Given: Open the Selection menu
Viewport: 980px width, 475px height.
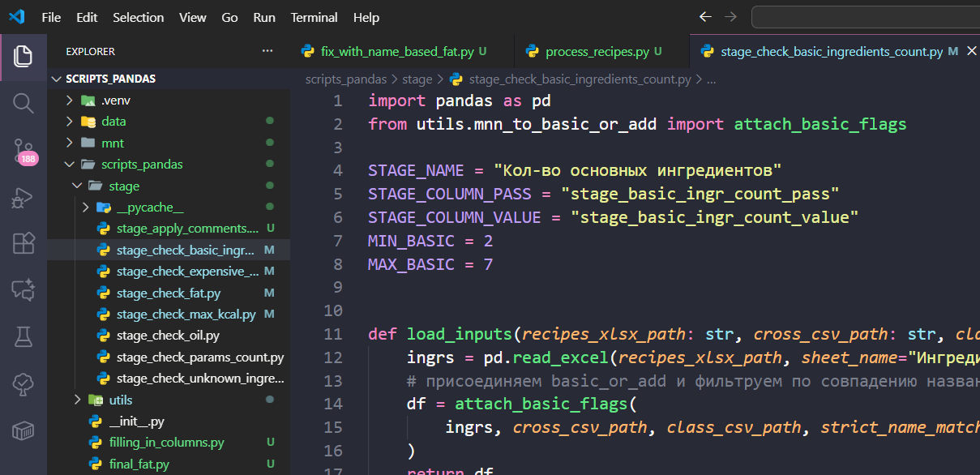Looking at the screenshot, I should click(x=137, y=17).
